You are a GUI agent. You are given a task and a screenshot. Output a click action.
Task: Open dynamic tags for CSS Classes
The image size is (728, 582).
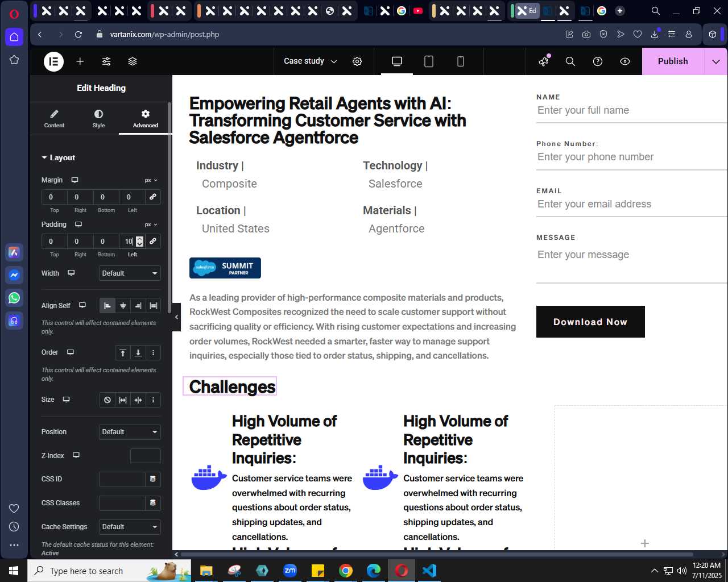(153, 503)
